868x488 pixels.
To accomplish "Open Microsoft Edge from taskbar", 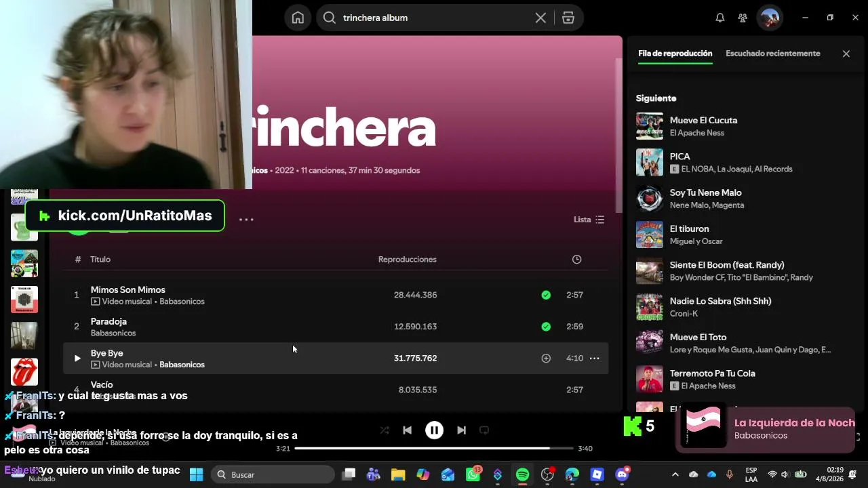I will pyautogui.click(x=572, y=474).
